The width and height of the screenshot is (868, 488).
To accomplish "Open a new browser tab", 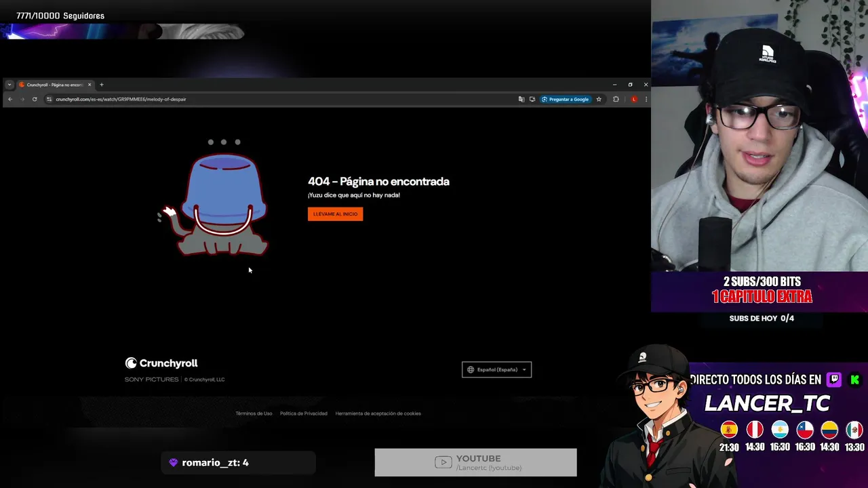I will (x=102, y=85).
